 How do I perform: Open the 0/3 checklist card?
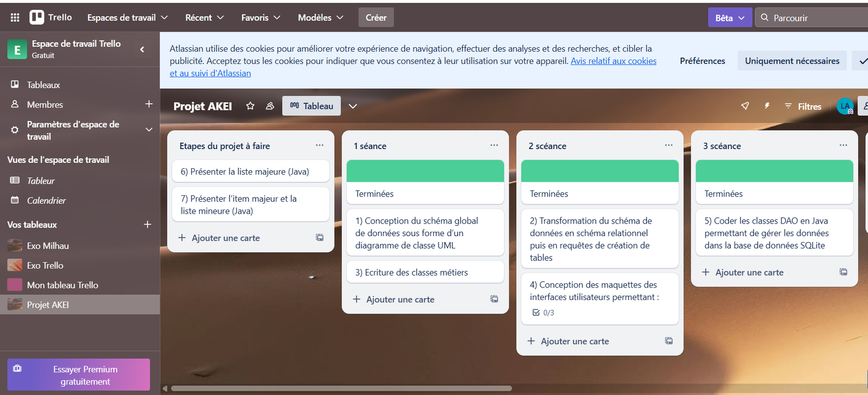coord(599,298)
